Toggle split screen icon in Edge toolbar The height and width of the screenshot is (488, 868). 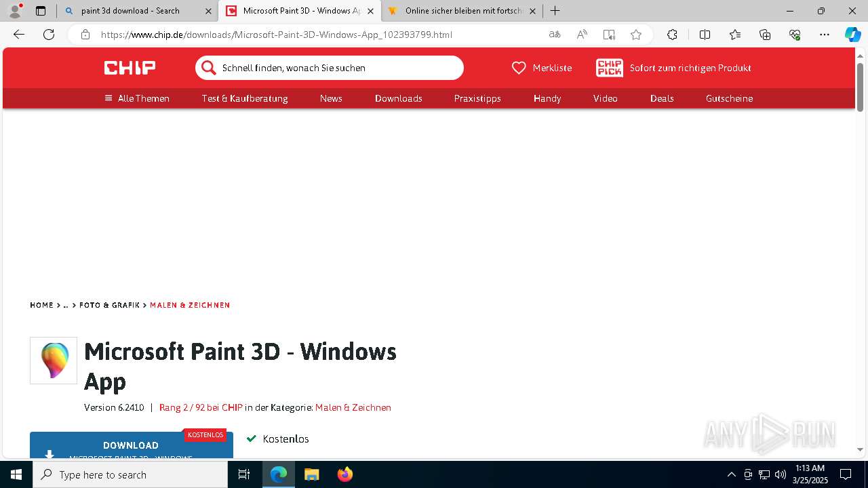tap(705, 35)
